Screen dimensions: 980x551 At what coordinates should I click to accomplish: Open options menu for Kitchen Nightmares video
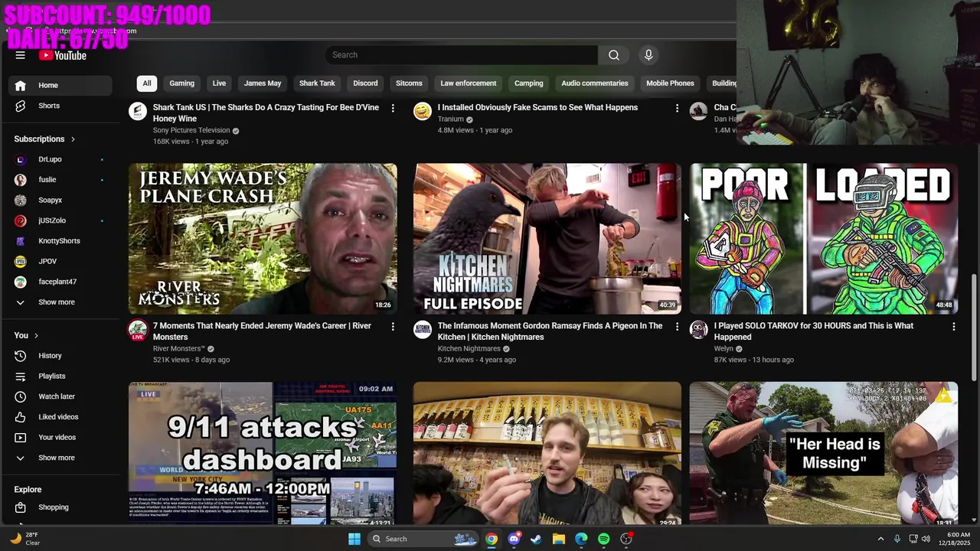(677, 327)
